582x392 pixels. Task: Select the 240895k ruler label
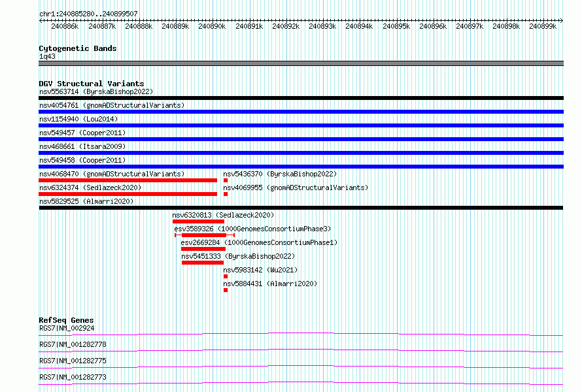(x=396, y=26)
